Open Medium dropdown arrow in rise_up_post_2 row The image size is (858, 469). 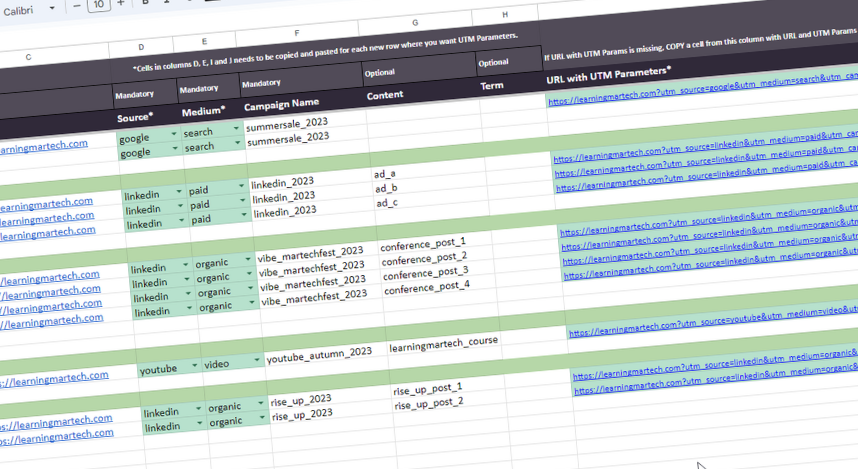pyautogui.click(x=262, y=417)
